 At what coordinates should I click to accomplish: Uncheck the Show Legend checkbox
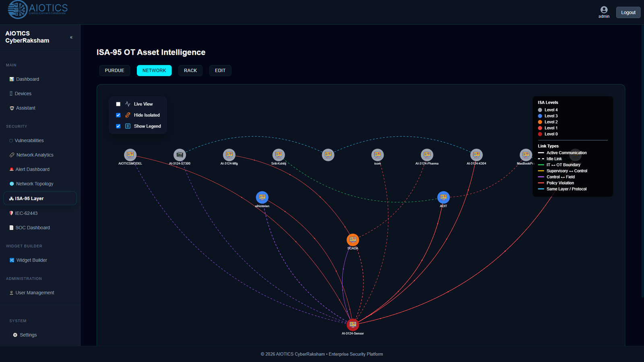pyautogui.click(x=118, y=126)
